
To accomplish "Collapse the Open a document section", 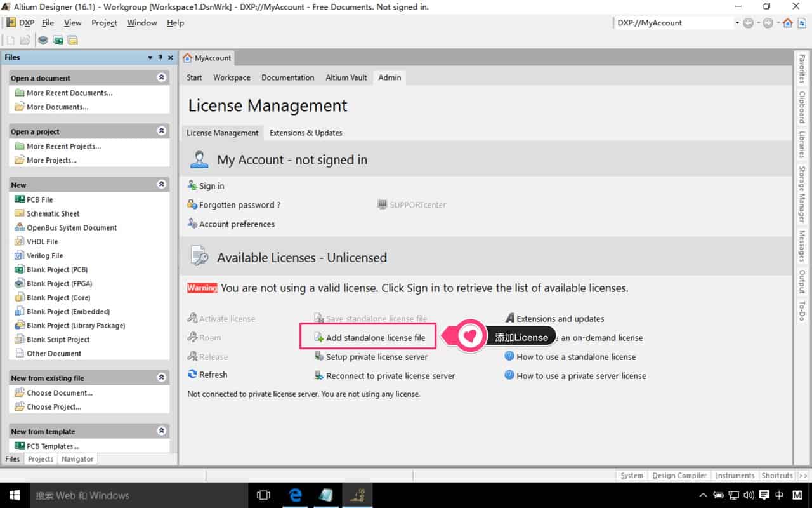I will pos(162,77).
